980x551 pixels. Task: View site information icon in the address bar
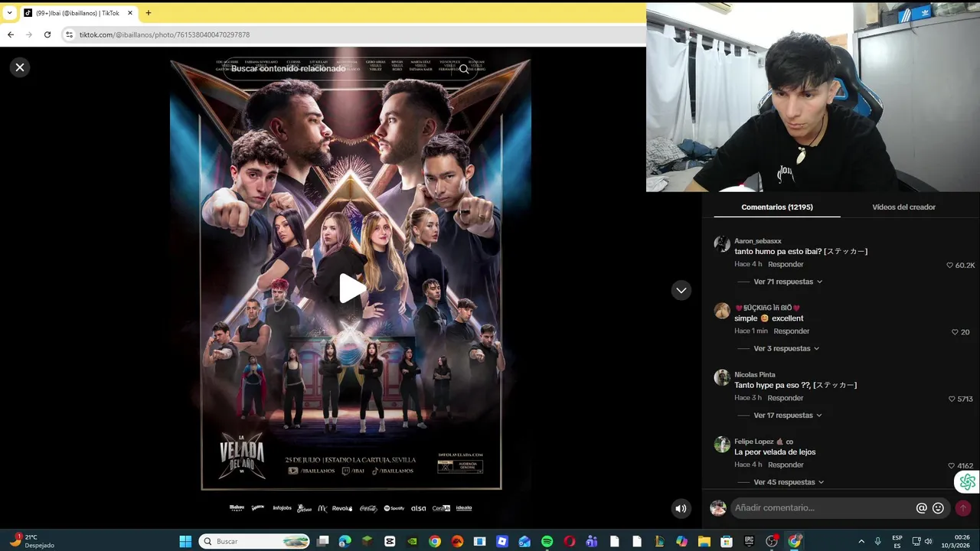pos(69,34)
